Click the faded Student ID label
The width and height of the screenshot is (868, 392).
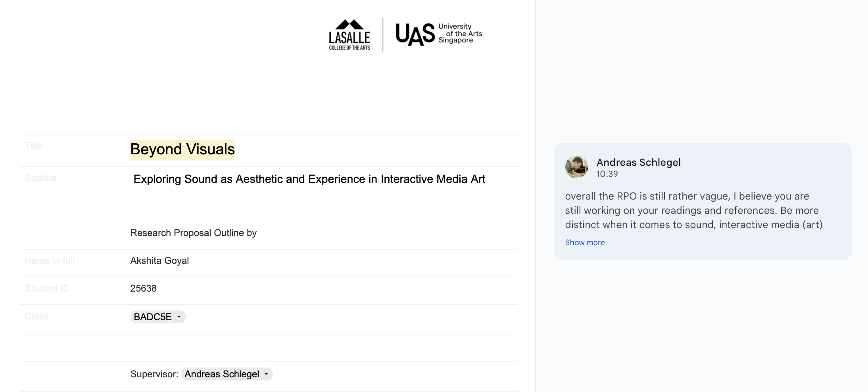pyautogui.click(x=47, y=288)
